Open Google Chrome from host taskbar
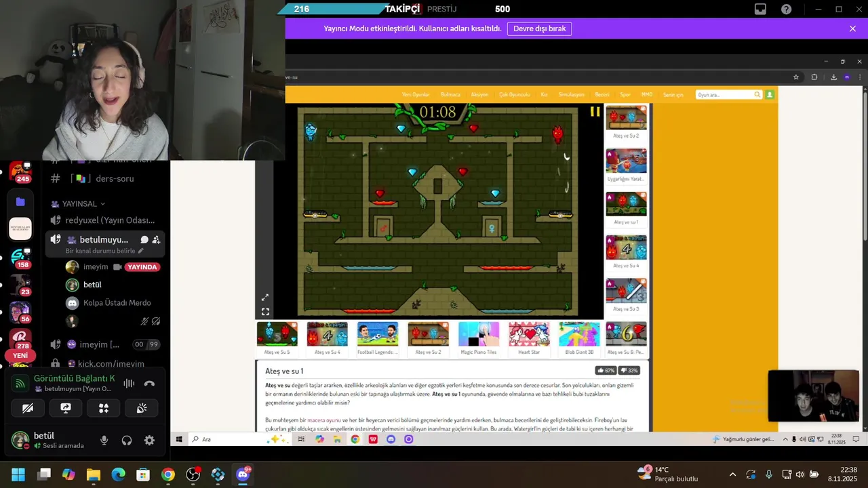Screen dimensions: 868x488 tap(167, 474)
